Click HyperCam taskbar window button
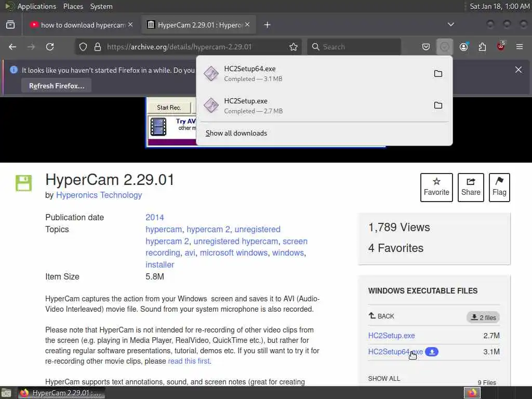 pos(61,393)
